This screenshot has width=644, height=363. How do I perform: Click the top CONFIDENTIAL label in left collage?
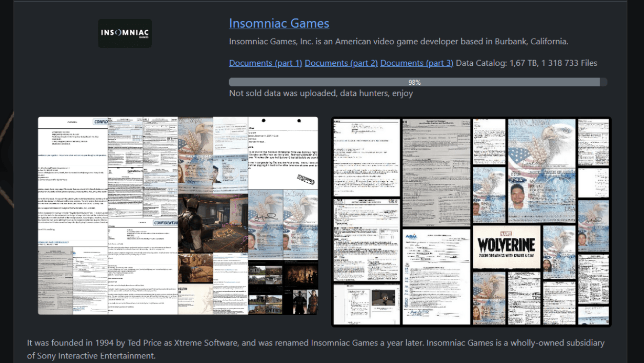point(100,122)
